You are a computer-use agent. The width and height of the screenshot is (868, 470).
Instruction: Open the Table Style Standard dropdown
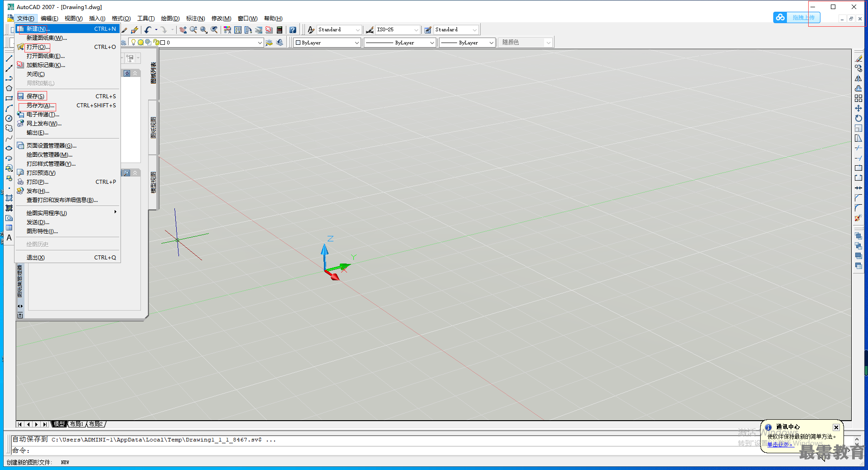click(475, 30)
